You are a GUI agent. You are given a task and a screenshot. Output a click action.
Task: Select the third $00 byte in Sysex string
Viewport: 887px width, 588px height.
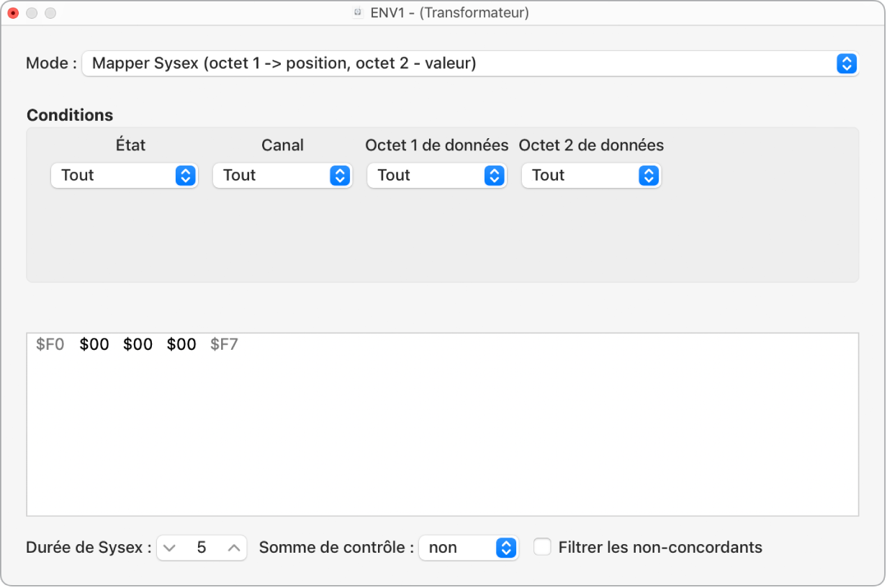point(181,345)
